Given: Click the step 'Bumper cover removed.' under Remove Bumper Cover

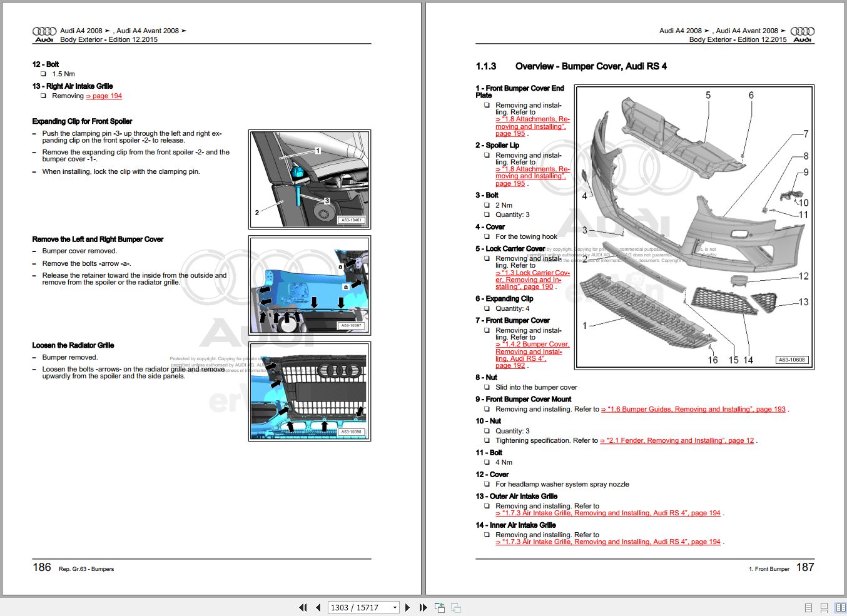Looking at the screenshot, I should pos(79,251).
